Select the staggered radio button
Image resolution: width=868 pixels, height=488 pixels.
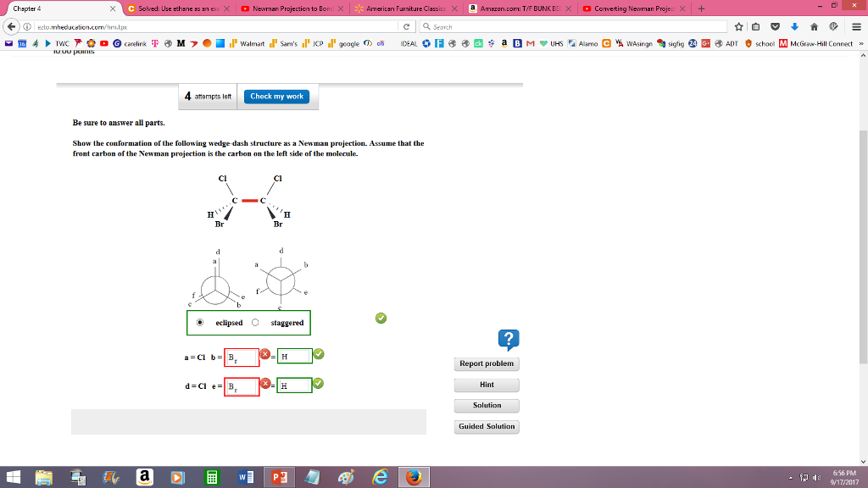(256, 322)
